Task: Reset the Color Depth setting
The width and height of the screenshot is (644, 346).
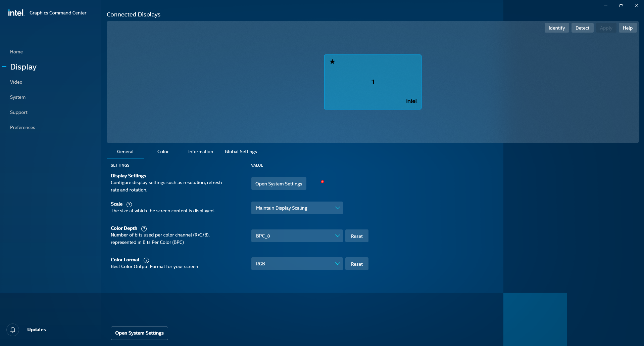Action: click(357, 236)
